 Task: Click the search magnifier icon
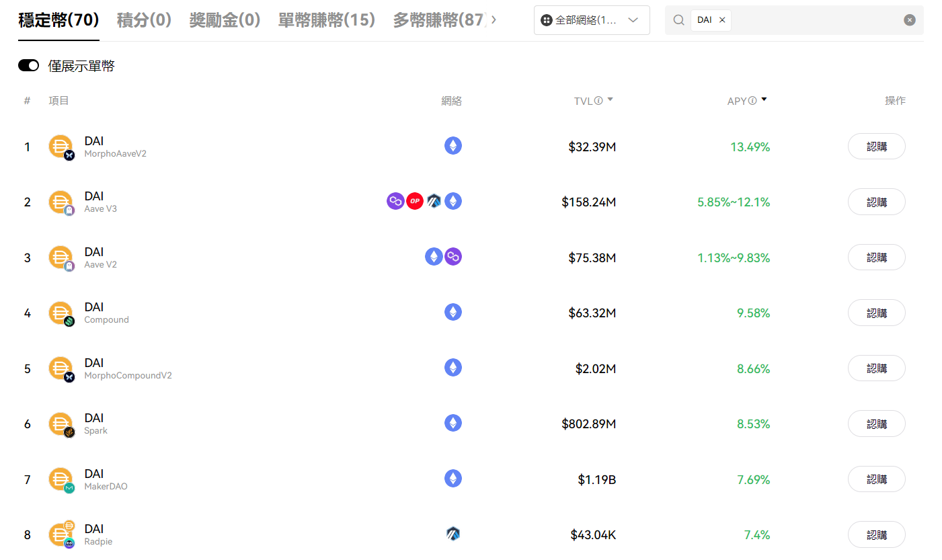[678, 20]
